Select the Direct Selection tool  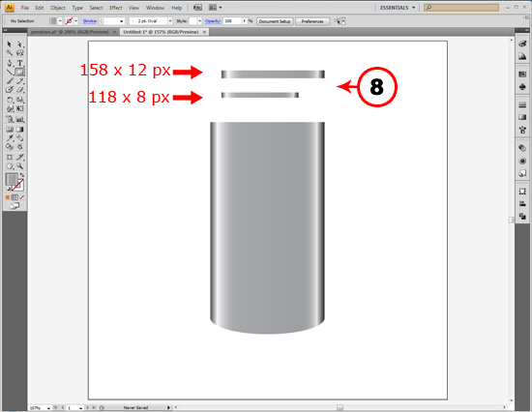tap(20, 44)
